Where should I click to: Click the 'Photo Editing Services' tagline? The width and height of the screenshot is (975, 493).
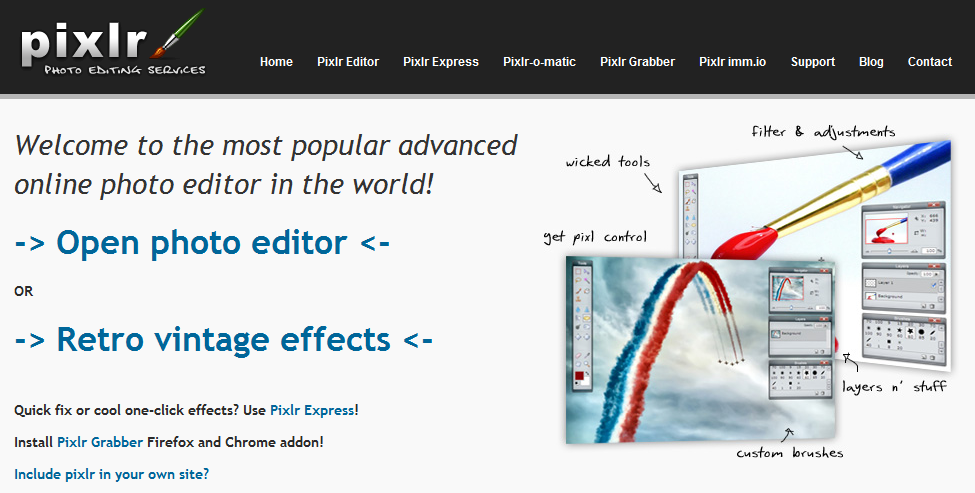pos(124,70)
